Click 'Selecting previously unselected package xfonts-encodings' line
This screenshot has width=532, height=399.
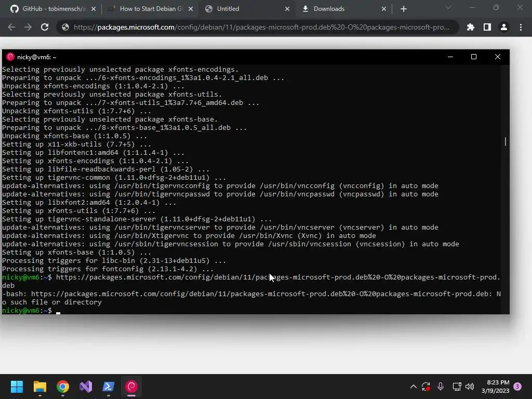coord(121,70)
